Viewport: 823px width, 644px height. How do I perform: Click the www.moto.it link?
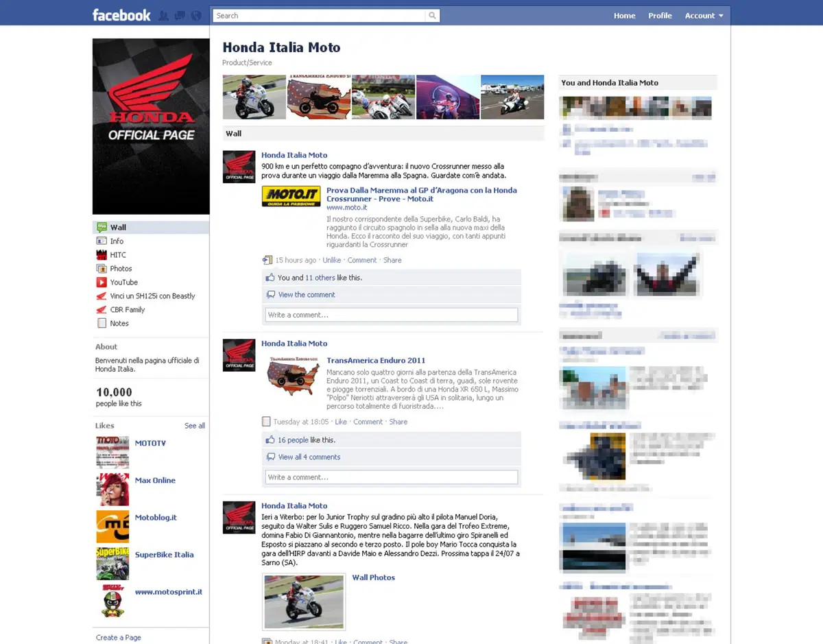[346, 207]
